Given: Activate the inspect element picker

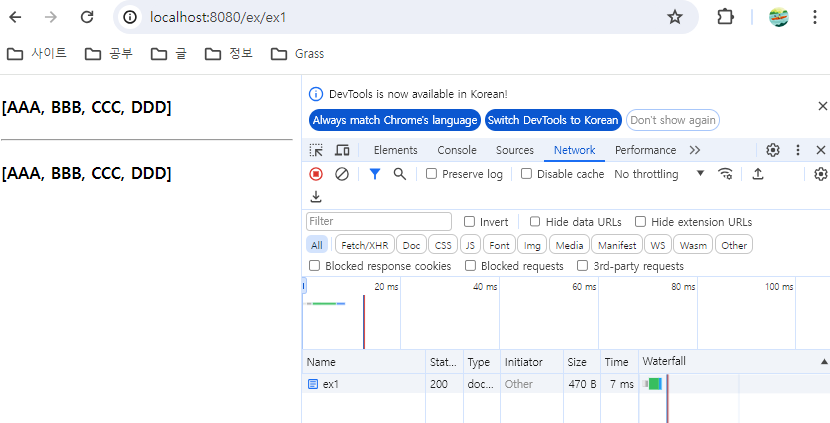Looking at the screenshot, I should [x=316, y=150].
